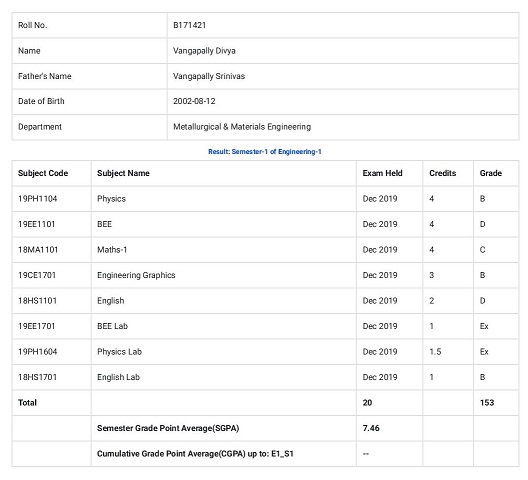Click the Subject Name column header

[123, 173]
